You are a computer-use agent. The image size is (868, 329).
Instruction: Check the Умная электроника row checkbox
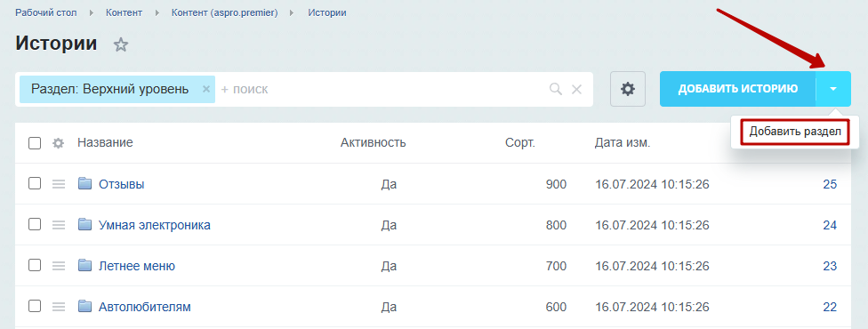(35, 224)
